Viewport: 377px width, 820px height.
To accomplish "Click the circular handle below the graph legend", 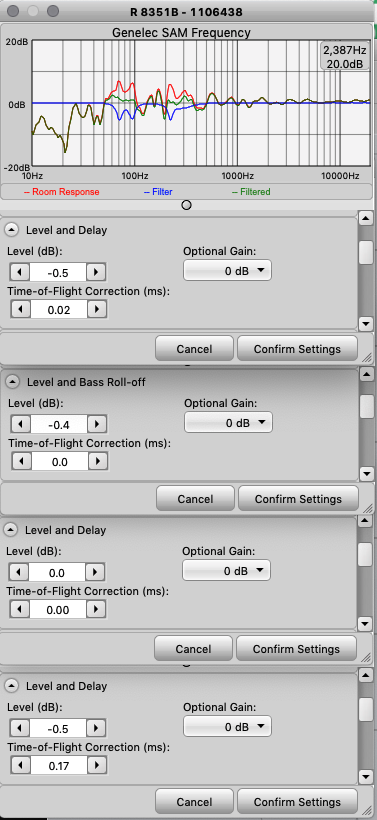I will (186, 204).
